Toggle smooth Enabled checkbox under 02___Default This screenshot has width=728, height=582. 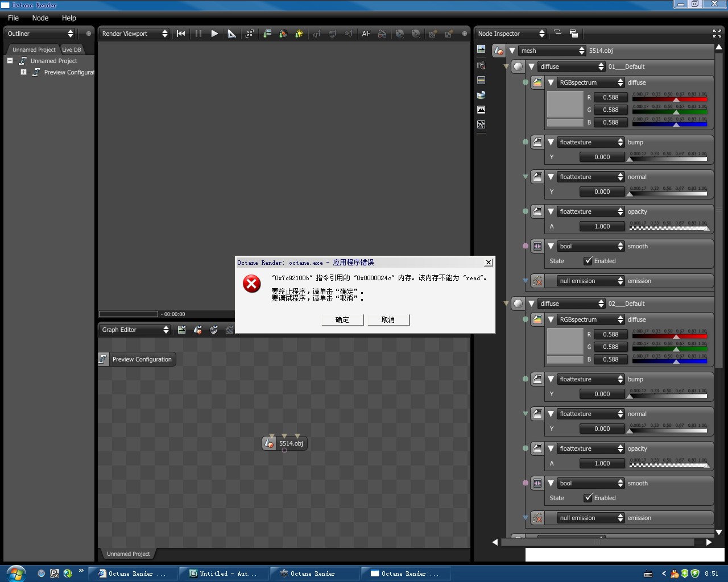pyautogui.click(x=588, y=498)
